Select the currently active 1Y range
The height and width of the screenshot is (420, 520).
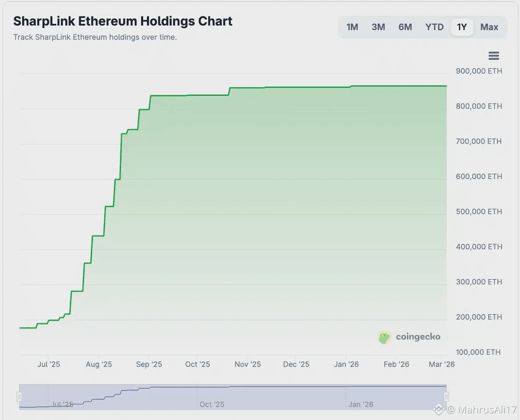click(462, 27)
